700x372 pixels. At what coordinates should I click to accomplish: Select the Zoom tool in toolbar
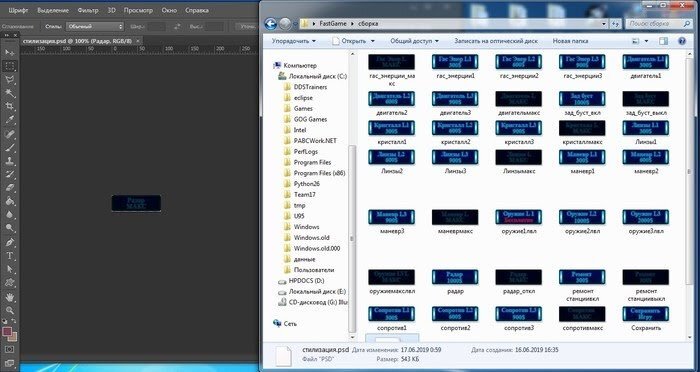(9, 310)
